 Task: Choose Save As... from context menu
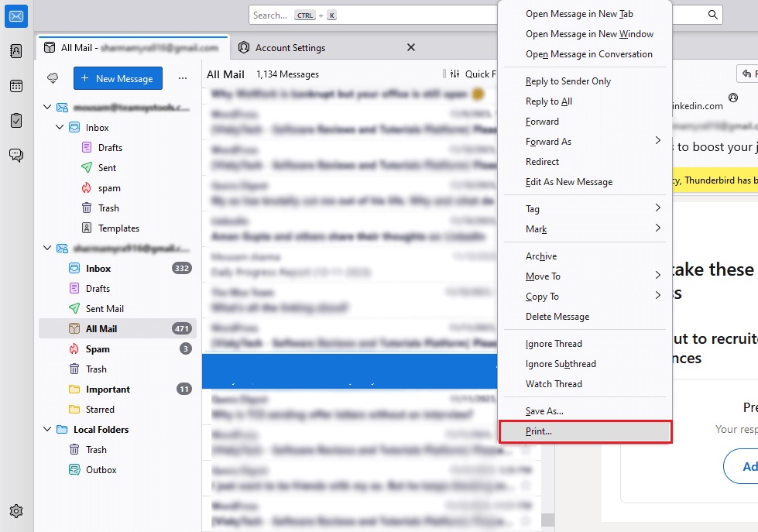[585, 411]
